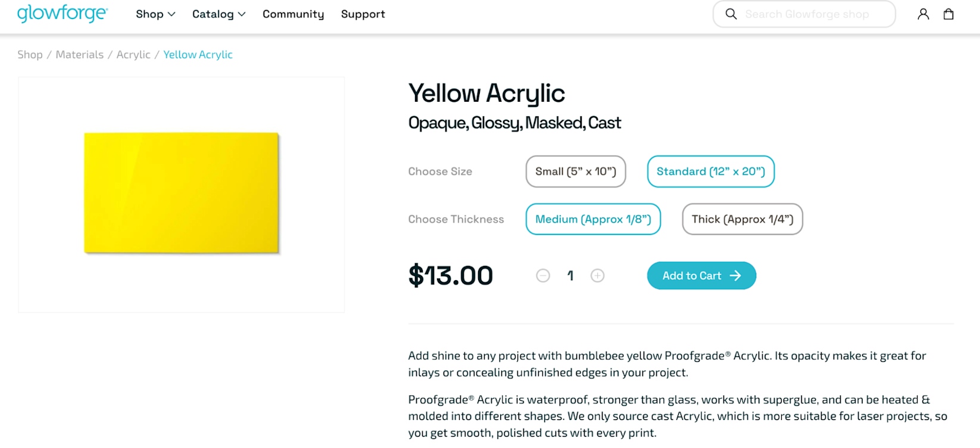Image resolution: width=980 pixels, height=448 pixels.
Task: Choose Thick (Approx 1/4") thickness
Action: point(742,219)
